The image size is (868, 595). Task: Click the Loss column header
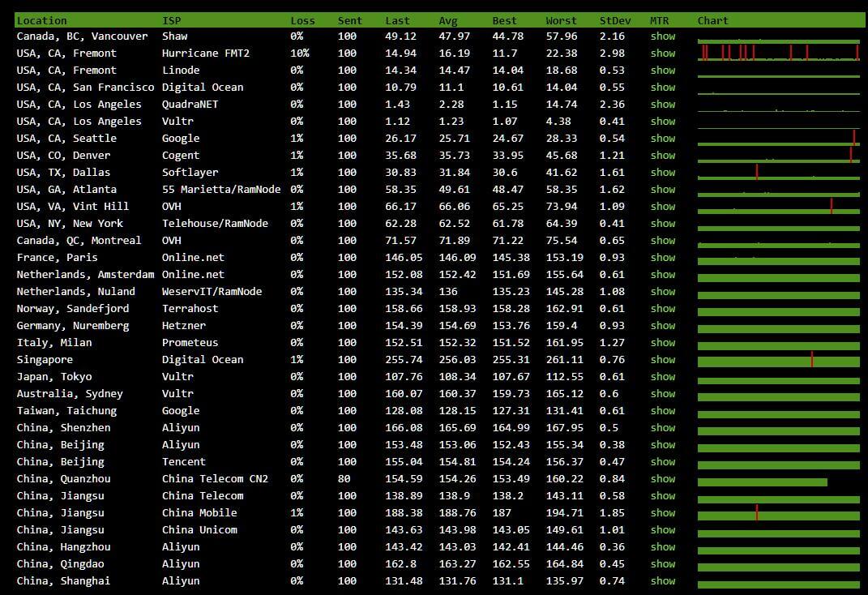(303, 20)
